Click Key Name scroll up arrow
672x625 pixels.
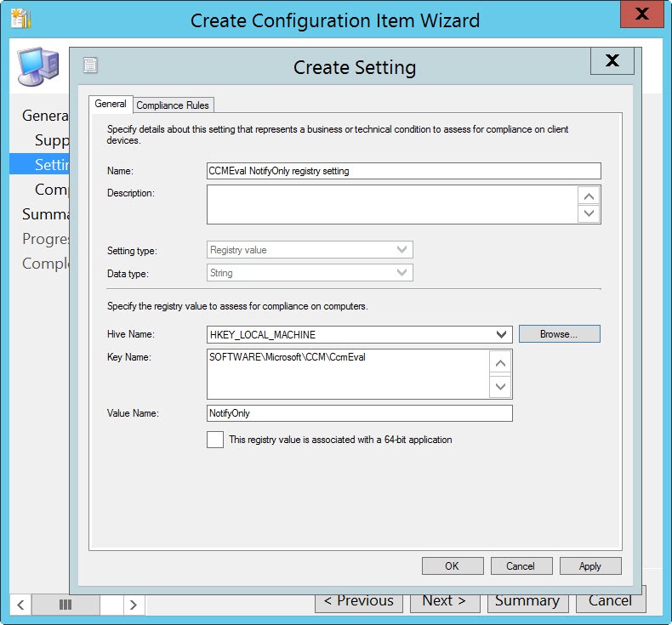tap(501, 363)
